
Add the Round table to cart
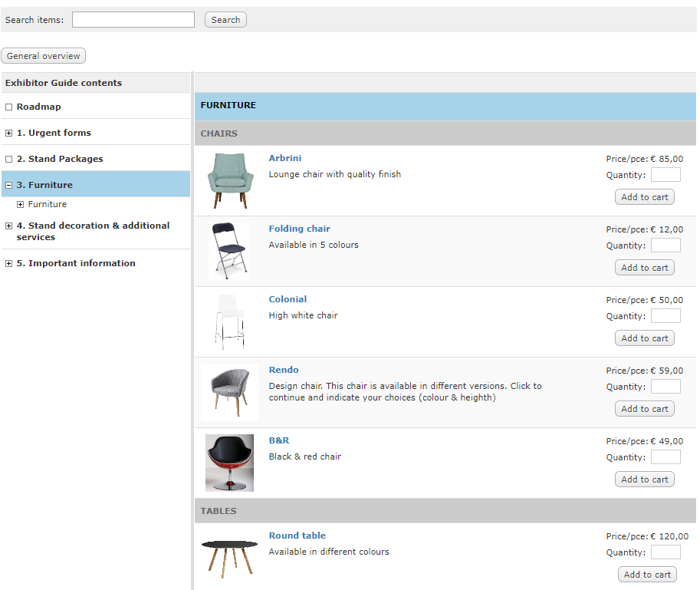[647, 575]
